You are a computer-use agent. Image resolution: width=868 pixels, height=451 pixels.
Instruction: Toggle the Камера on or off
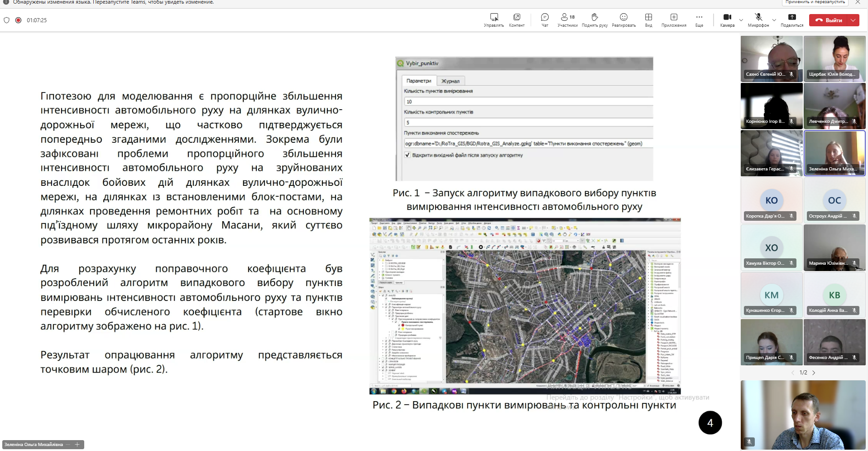point(727,20)
